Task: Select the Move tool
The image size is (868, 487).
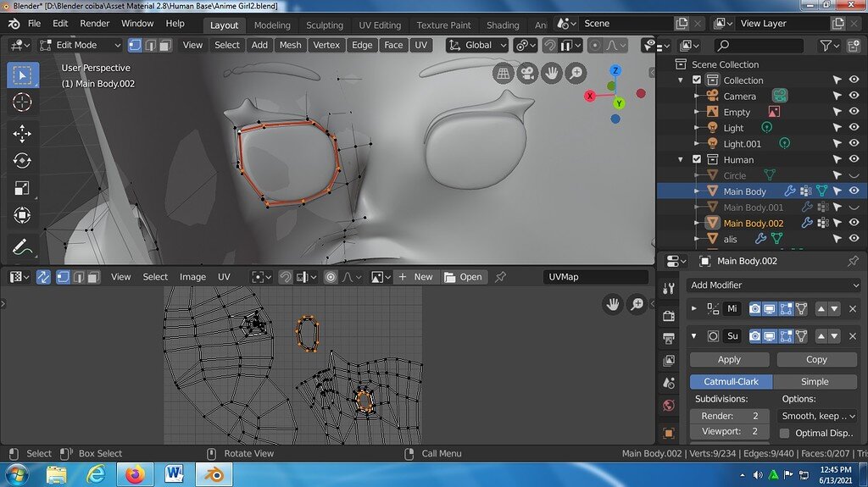Action: (x=22, y=133)
